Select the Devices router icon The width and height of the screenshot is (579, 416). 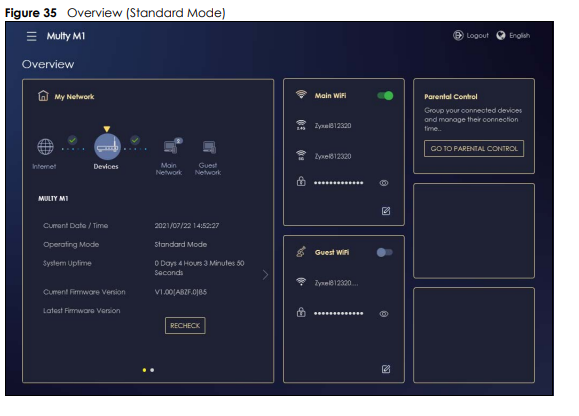coord(107,147)
